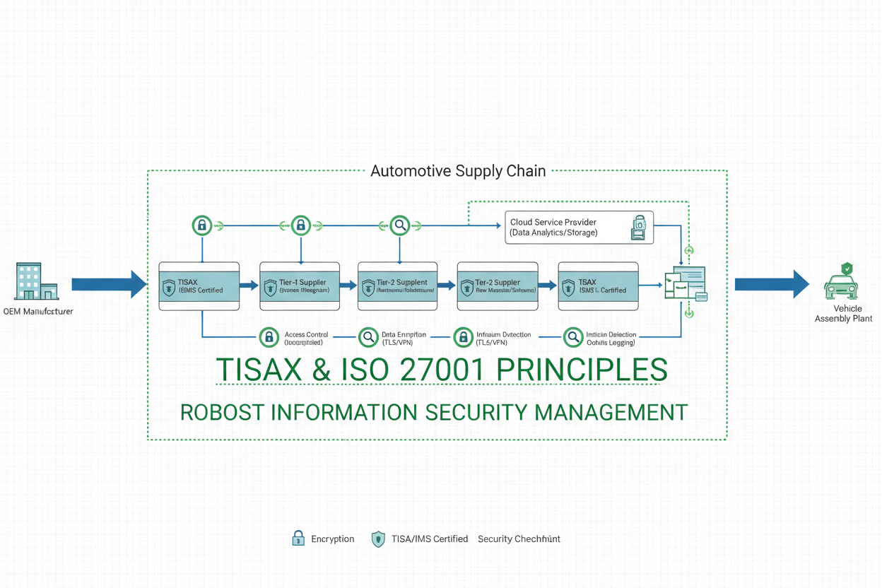
Task: Click the Security Checkpoint legend label
Action: click(519, 539)
